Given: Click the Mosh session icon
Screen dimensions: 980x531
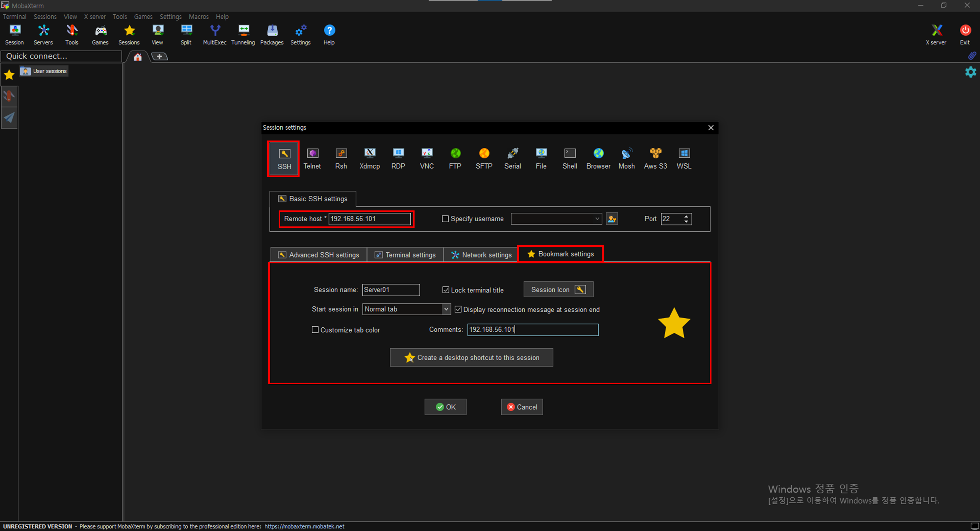Looking at the screenshot, I should (x=626, y=158).
